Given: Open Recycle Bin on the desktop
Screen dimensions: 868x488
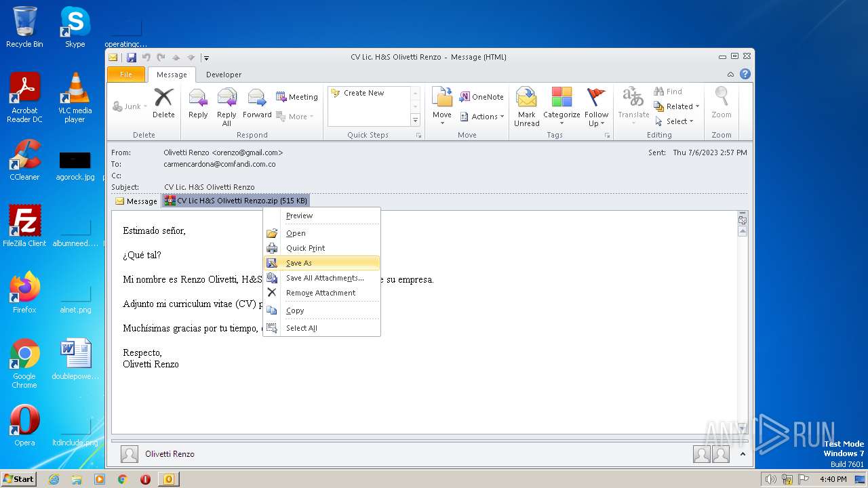Looking at the screenshot, I should (x=24, y=27).
